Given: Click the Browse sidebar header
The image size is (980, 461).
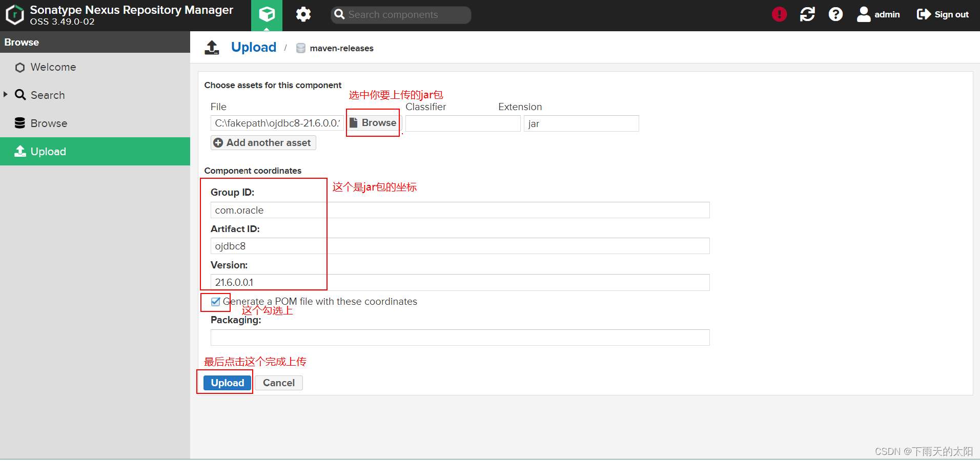Looking at the screenshot, I should click(95, 42).
